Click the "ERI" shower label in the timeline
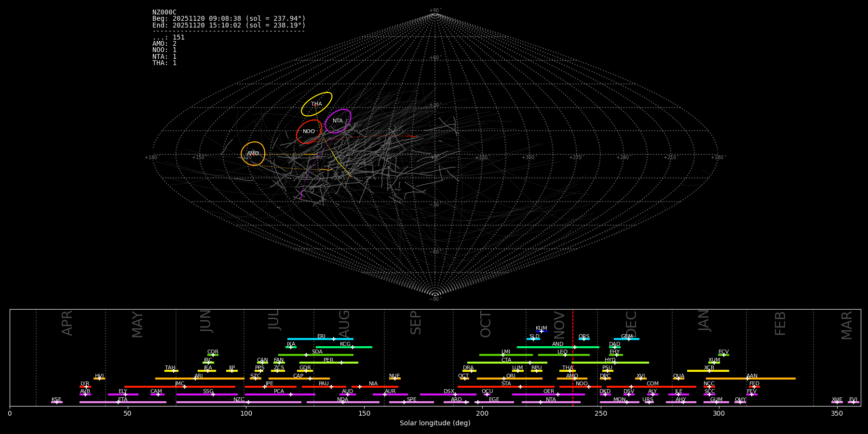This screenshot has width=868, height=434. click(x=322, y=337)
